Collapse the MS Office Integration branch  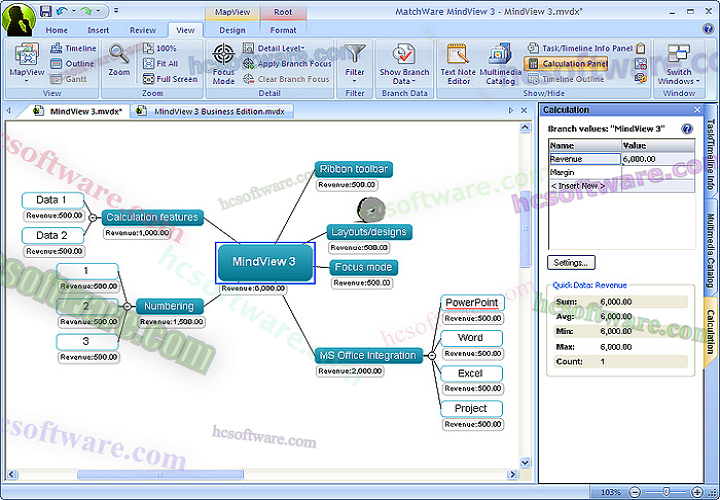point(432,355)
